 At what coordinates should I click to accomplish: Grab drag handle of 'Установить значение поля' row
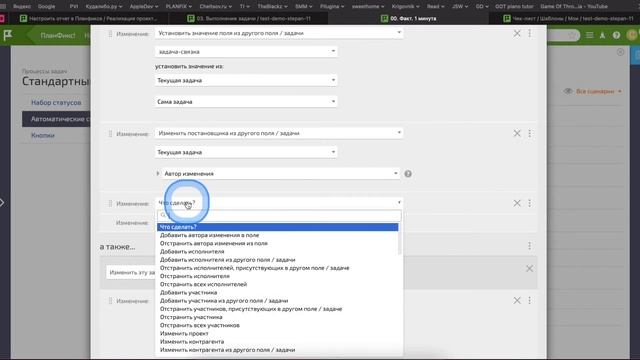point(110,34)
